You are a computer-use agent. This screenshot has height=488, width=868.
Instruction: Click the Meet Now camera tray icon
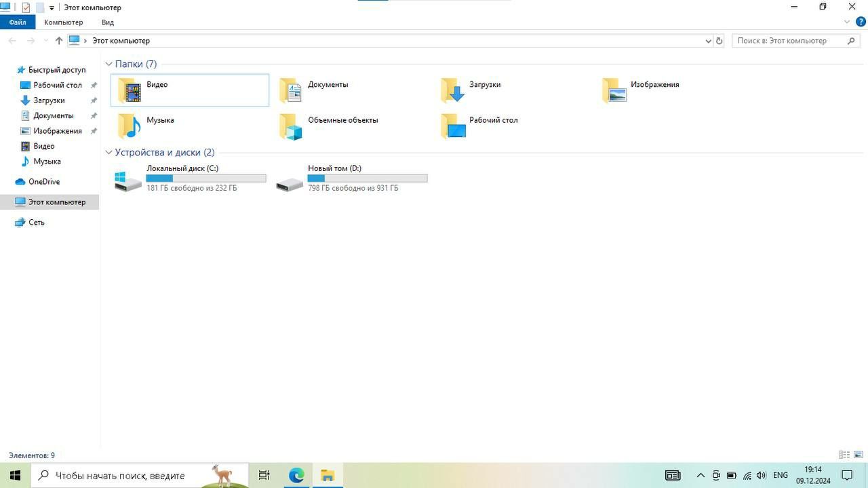(716, 475)
